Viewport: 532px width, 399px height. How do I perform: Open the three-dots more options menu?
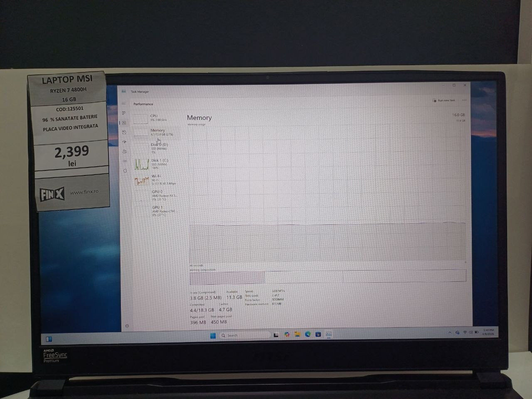[464, 100]
